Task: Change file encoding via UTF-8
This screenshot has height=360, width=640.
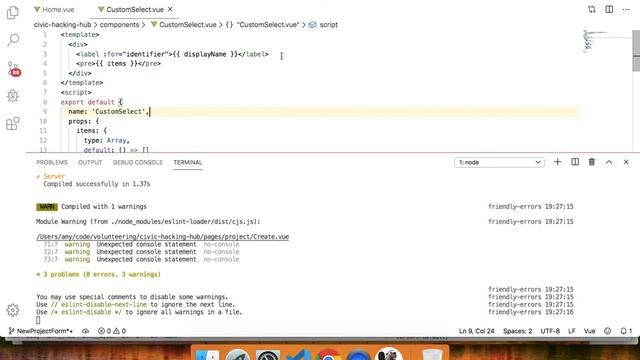Action: pyautogui.click(x=550, y=331)
